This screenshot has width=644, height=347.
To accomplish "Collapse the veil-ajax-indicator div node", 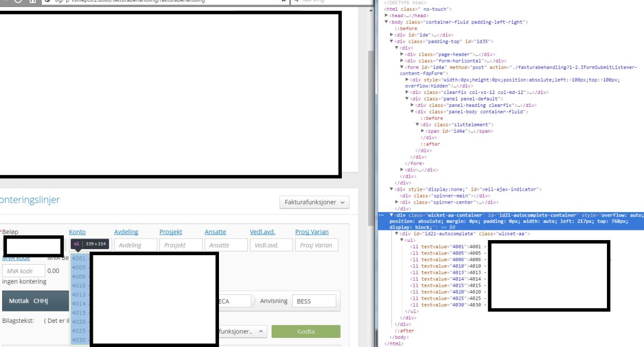I will click(392, 189).
